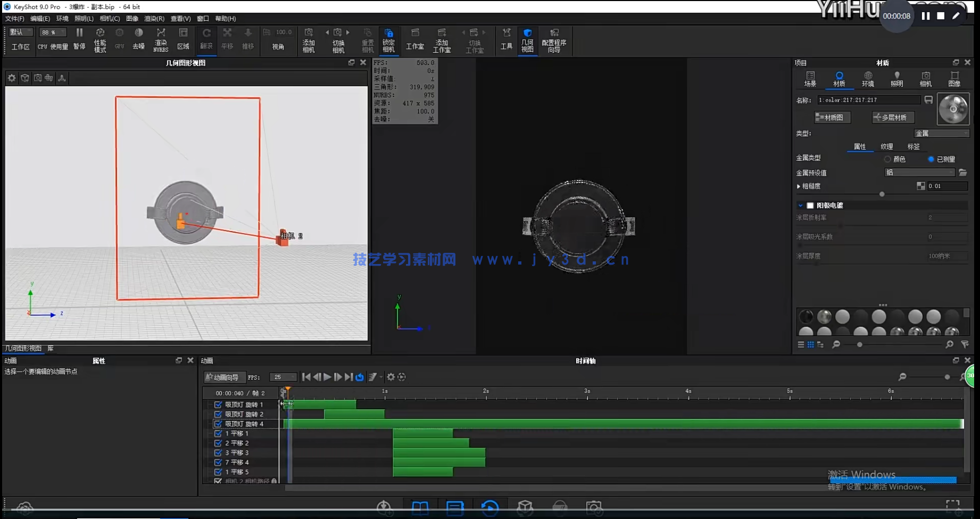Open timeline settings gear icon
Image resolution: width=980 pixels, height=519 pixels.
pyautogui.click(x=391, y=377)
